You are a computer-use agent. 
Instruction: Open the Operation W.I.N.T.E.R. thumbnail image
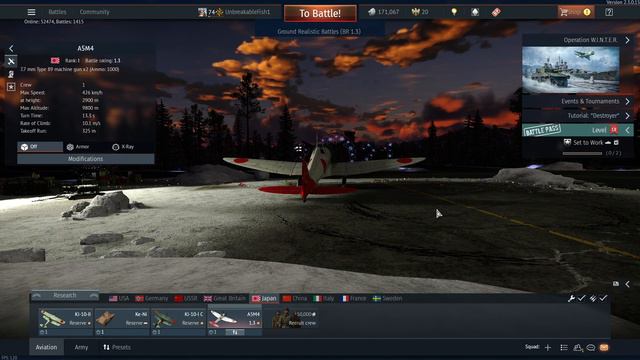pos(571,70)
